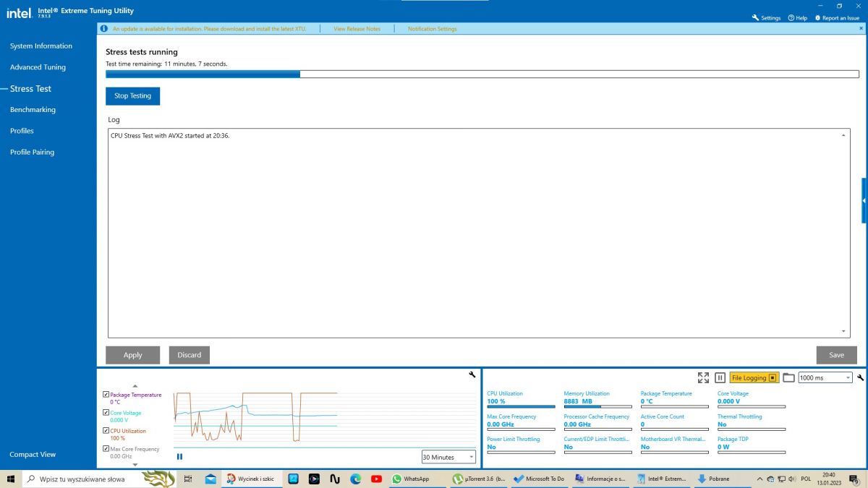868x488 pixels.
Task: Open Wycinek i szkic from taskbar
Action: 251,479
